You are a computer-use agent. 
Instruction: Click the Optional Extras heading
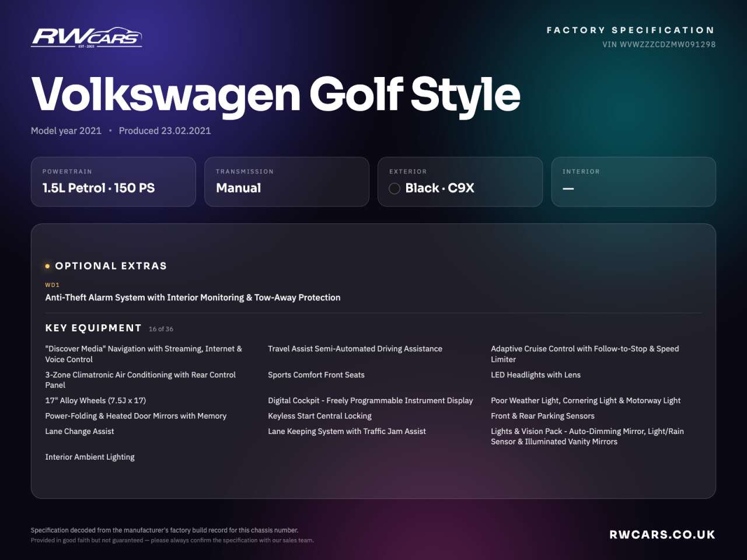[x=111, y=266]
